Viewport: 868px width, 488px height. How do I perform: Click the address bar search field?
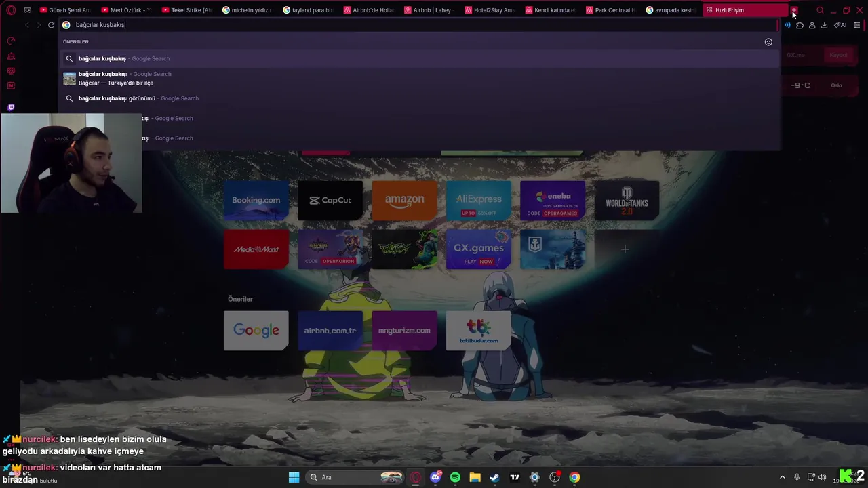click(x=419, y=25)
